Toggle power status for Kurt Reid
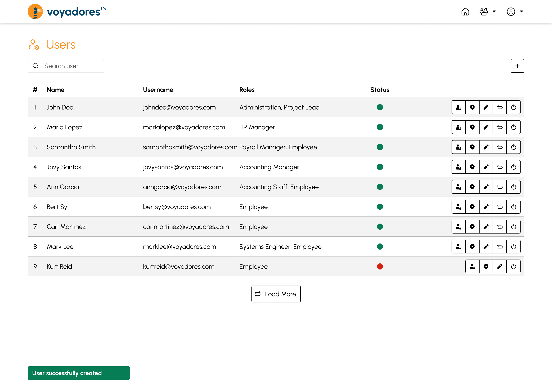The width and height of the screenshot is (552, 392). tap(514, 266)
